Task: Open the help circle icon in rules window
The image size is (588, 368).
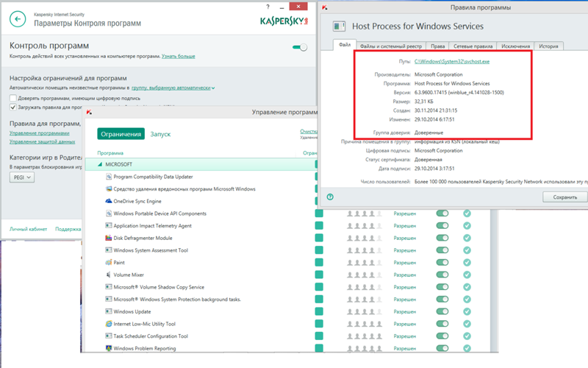Action: pos(330,197)
